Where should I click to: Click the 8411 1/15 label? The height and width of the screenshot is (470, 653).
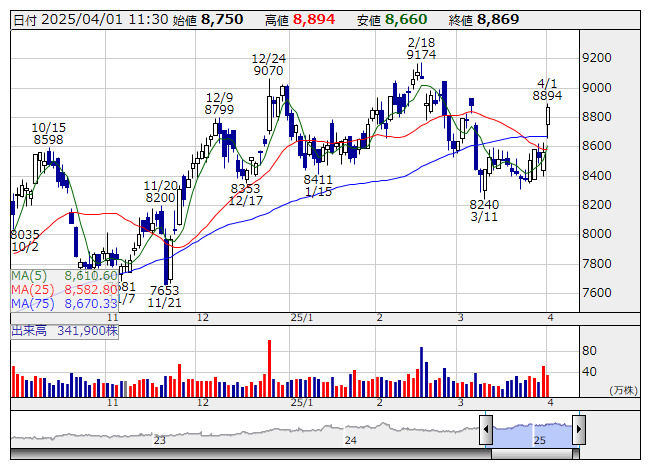pyautogui.click(x=318, y=186)
